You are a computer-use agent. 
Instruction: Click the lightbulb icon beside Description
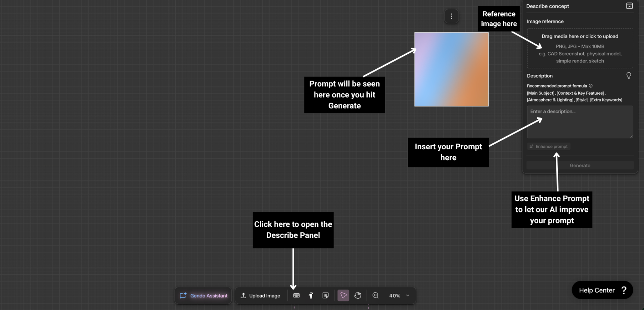tap(629, 75)
